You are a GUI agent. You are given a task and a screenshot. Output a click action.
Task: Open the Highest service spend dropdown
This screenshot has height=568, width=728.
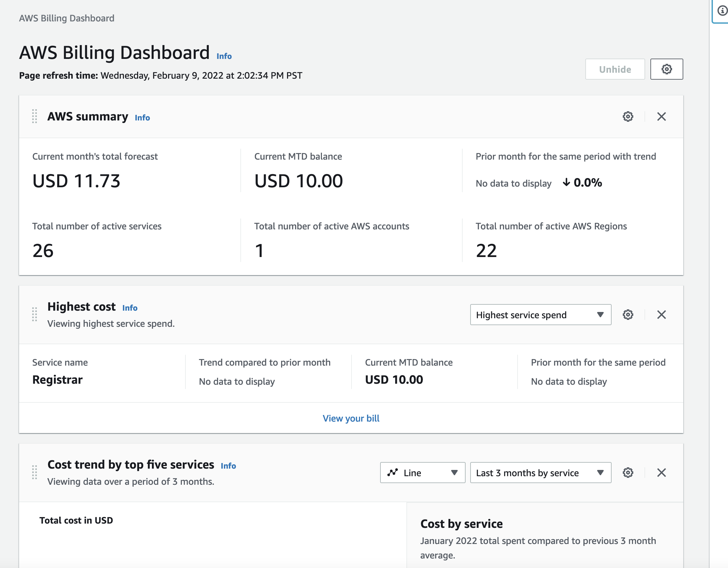click(540, 315)
